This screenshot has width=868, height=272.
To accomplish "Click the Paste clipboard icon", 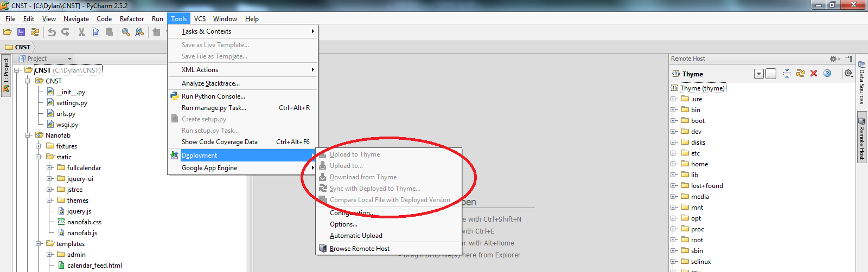I will [x=109, y=33].
